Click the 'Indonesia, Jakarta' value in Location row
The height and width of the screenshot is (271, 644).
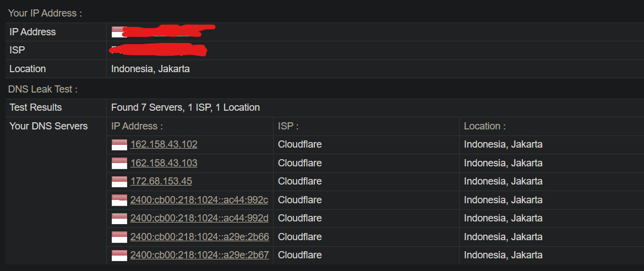tap(150, 69)
